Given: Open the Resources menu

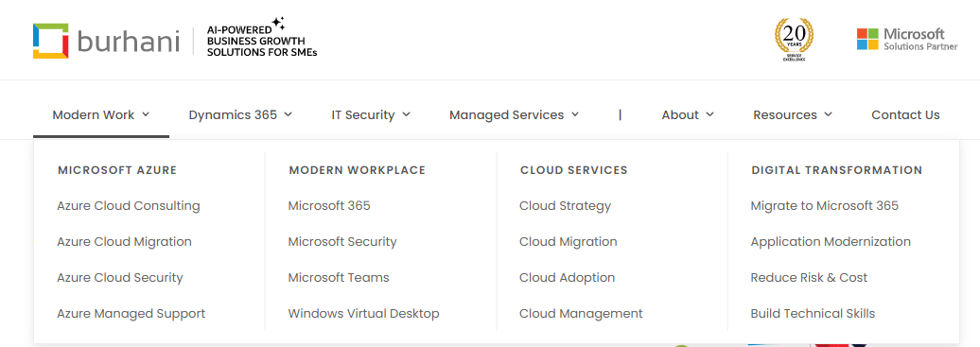Looking at the screenshot, I should click(x=793, y=115).
